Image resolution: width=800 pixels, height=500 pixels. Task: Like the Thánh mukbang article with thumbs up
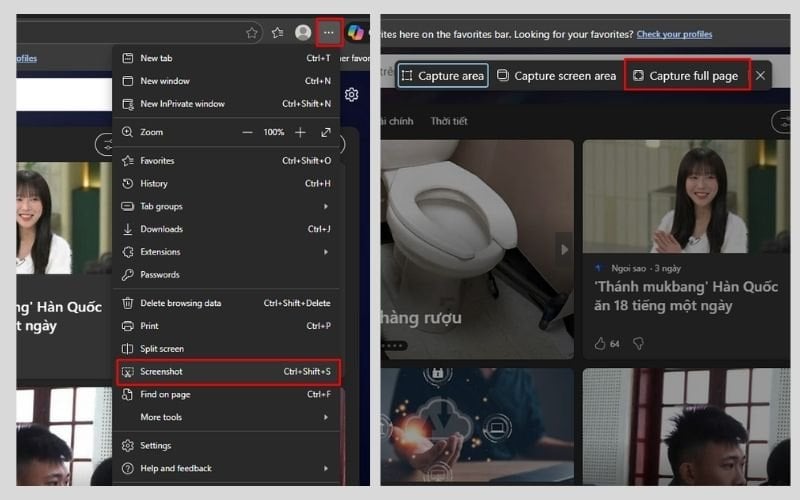(600, 344)
